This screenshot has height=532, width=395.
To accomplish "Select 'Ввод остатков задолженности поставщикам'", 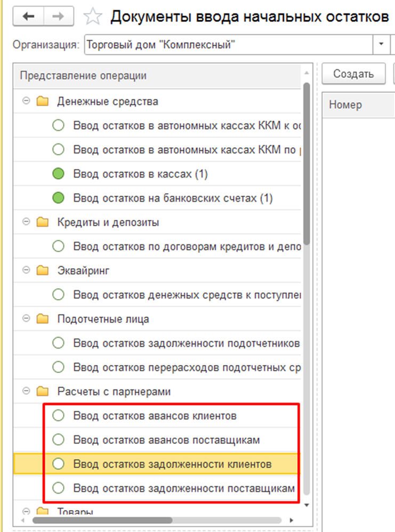I will coord(184,489).
